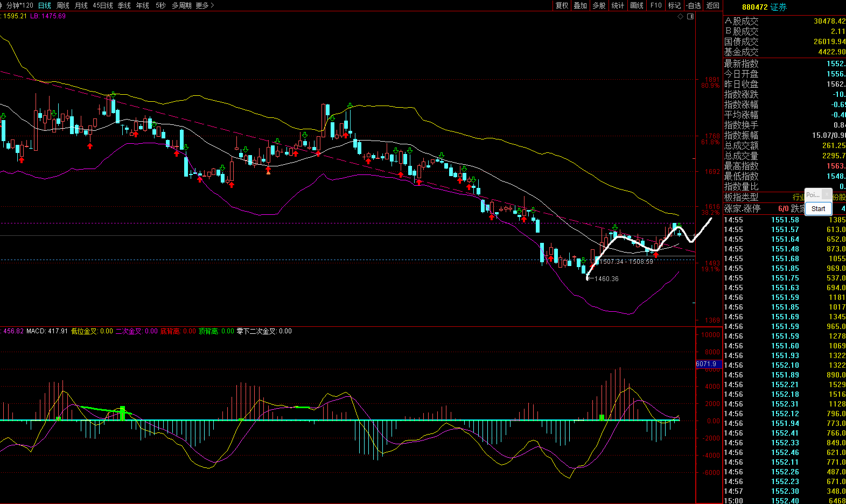Toggle 自选 watchlist for this index
The height and width of the screenshot is (504, 846).
click(694, 5)
